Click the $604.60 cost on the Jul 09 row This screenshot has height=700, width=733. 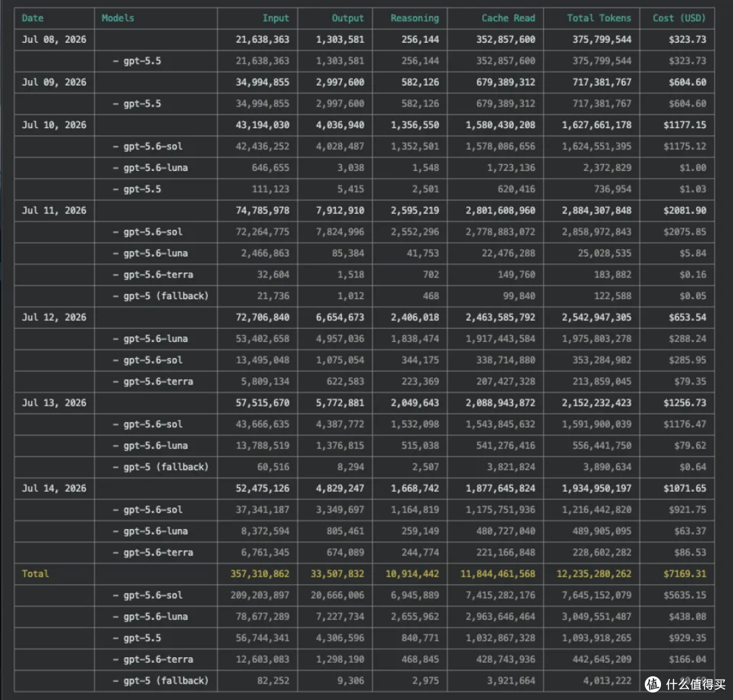[687, 82]
